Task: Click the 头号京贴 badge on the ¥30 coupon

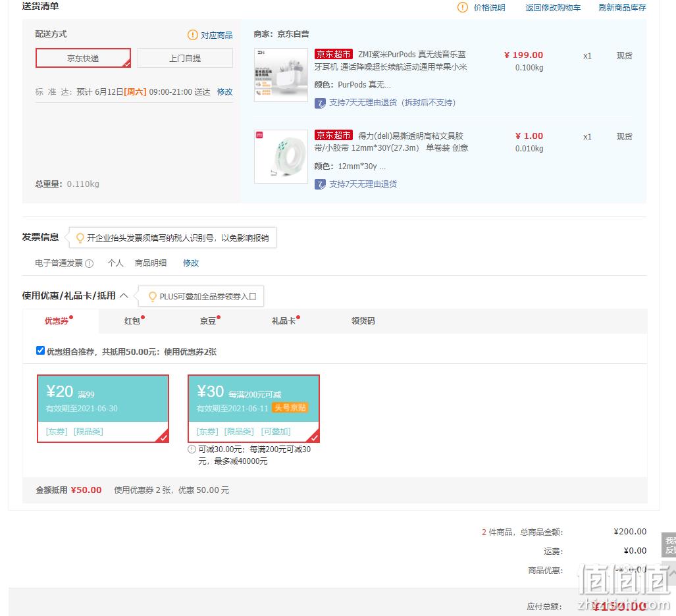Action: coord(290,407)
